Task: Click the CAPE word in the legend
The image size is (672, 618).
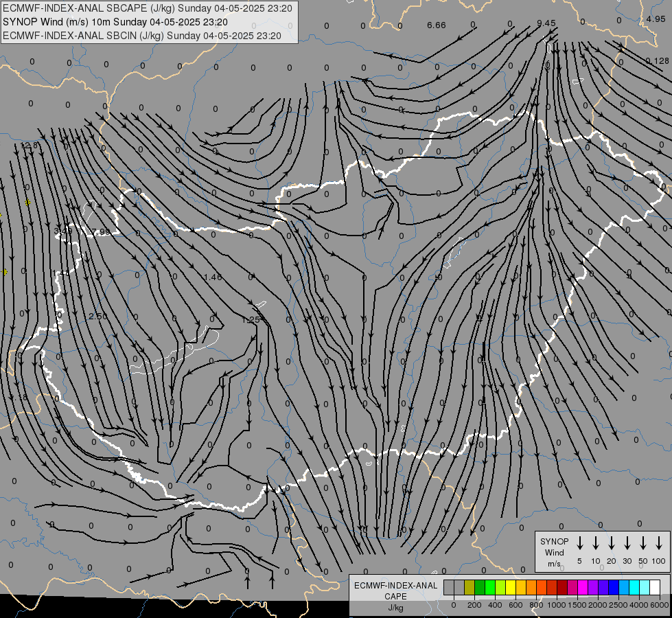Action: coord(395,597)
